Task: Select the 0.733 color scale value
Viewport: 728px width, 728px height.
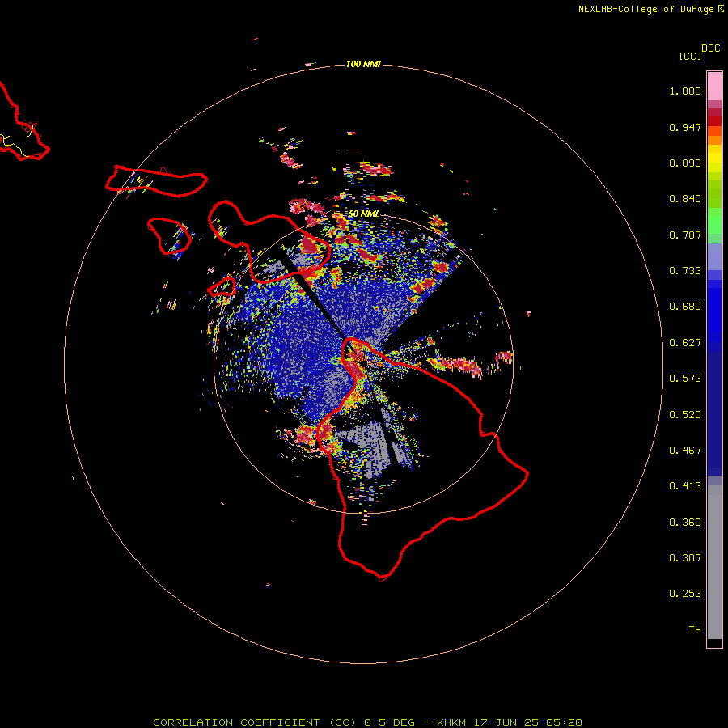Action: click(685, 271)
